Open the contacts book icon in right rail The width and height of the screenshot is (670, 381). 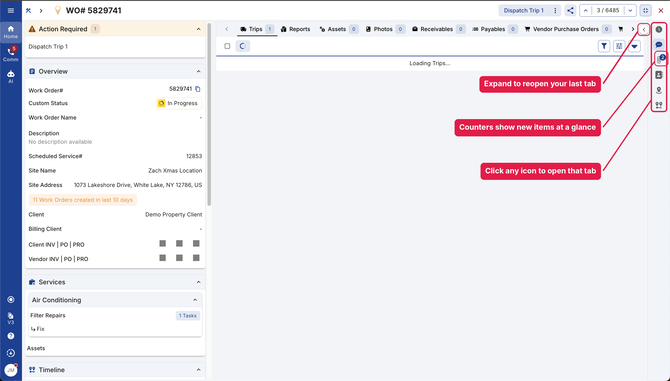click(x=659, y=75)
